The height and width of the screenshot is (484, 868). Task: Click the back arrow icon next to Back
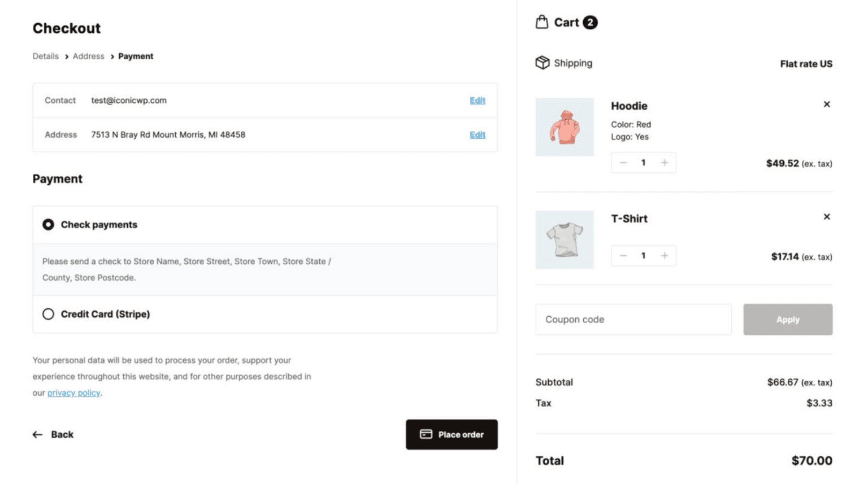click(x=37, y=434)
